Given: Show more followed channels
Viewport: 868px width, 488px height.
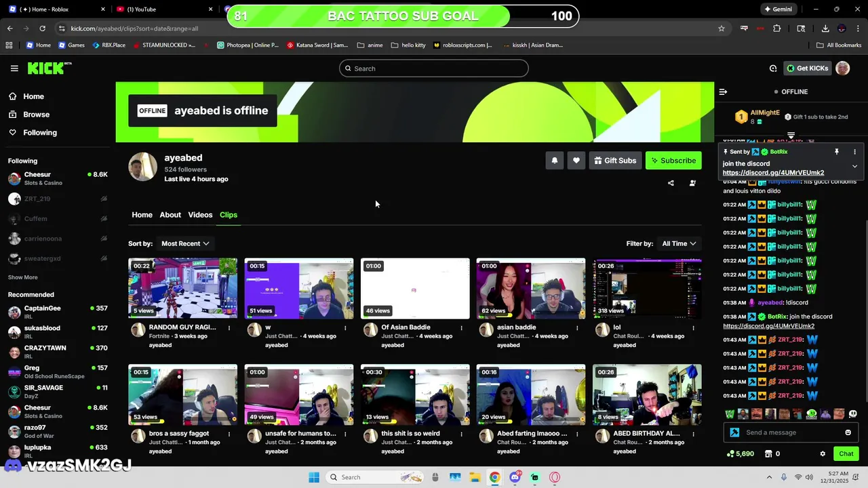Looking at the screenshot, I should (x=22, y=277).
